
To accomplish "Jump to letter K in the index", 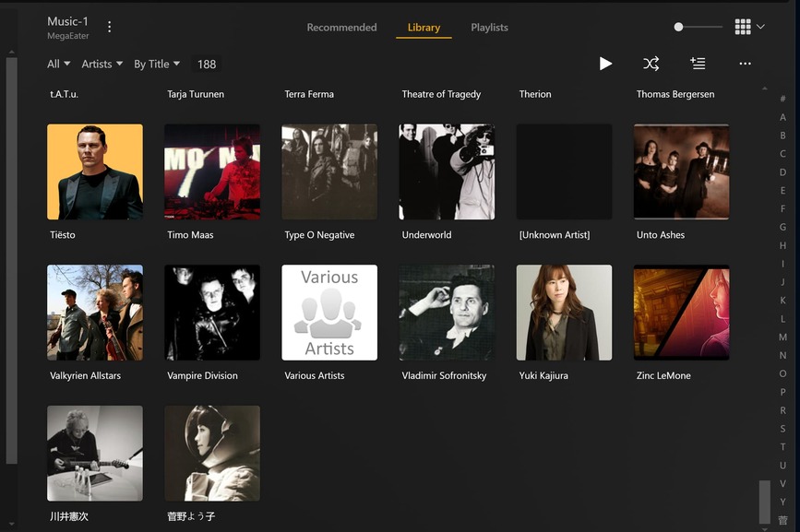I will (x=782, y=301).
